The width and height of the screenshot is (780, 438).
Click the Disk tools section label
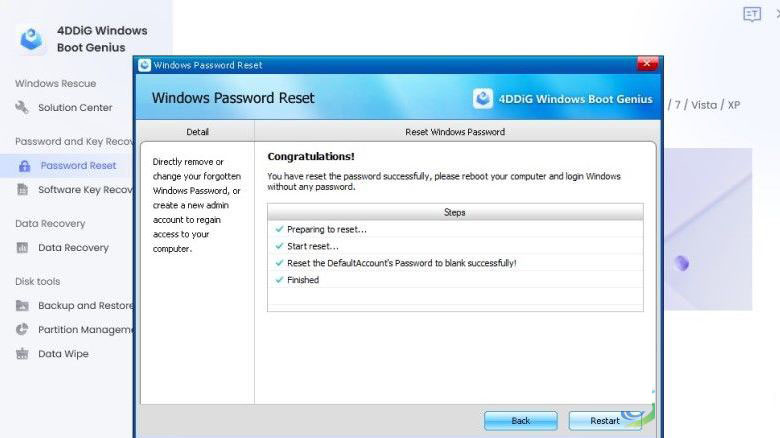37,281
